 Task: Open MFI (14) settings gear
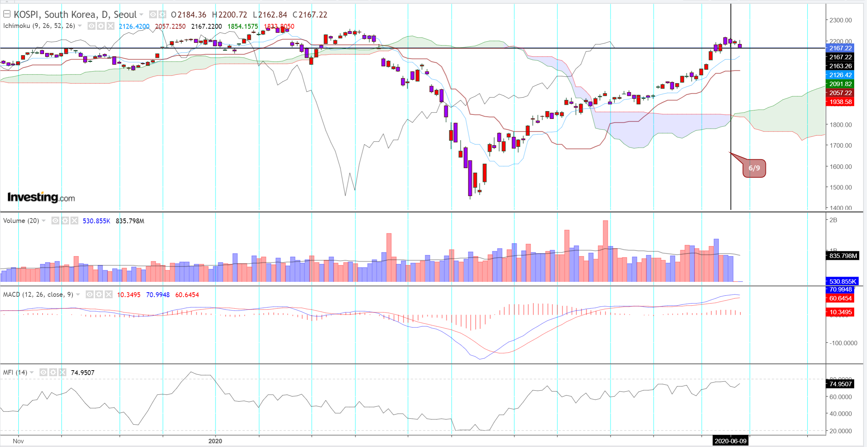(53, 372)
